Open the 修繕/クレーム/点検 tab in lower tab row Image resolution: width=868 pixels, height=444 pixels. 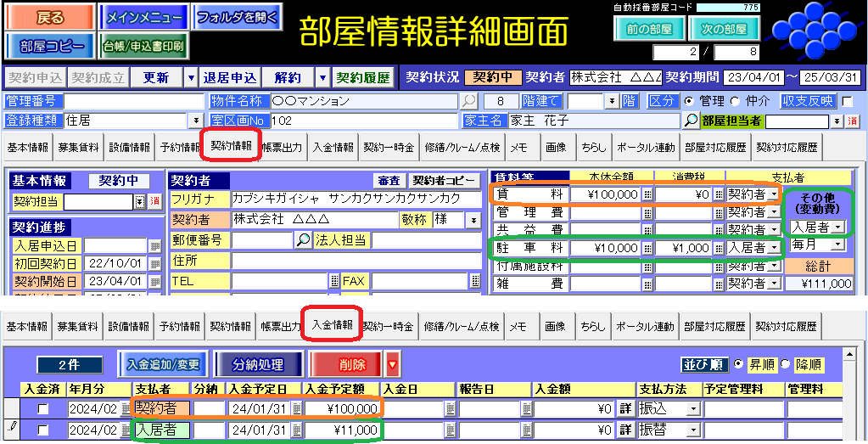click(x=462, y=326)
